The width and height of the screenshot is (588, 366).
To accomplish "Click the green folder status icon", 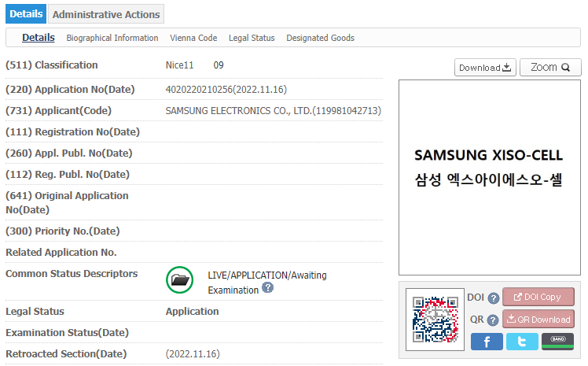I will click(x=180, y=280).
